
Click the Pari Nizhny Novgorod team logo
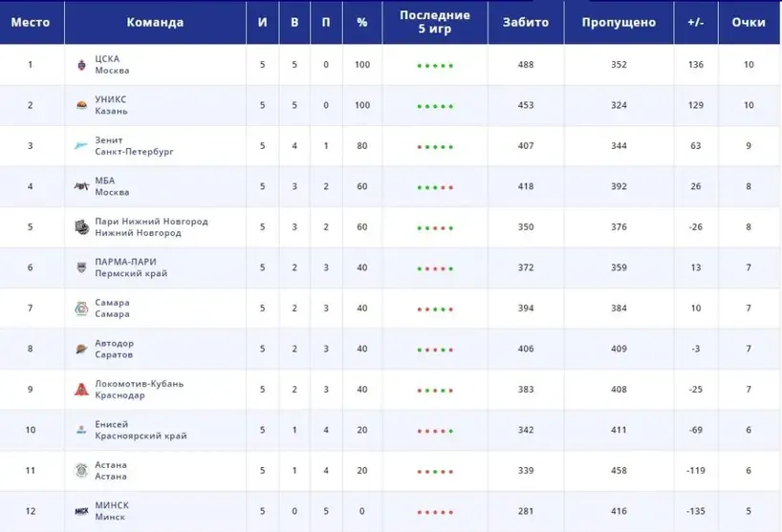pos(82,227)
